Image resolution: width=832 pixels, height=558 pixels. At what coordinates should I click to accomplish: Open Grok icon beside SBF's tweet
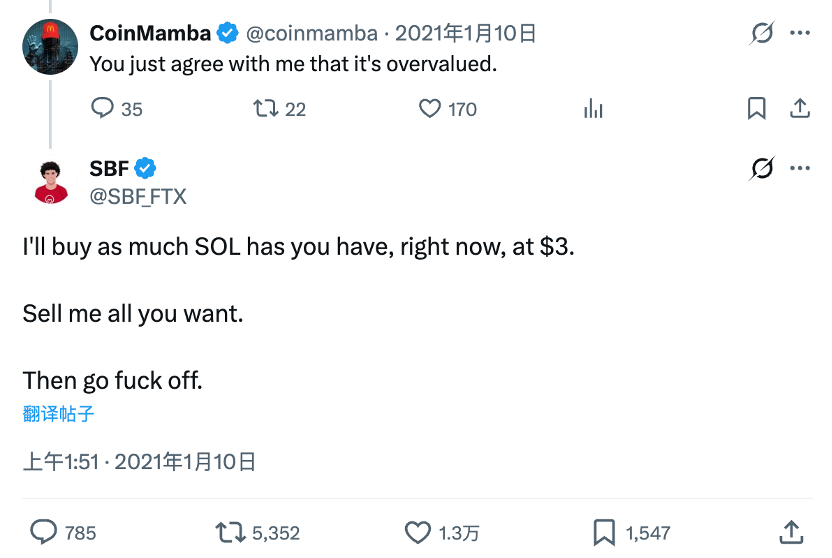tap(762, 169)
